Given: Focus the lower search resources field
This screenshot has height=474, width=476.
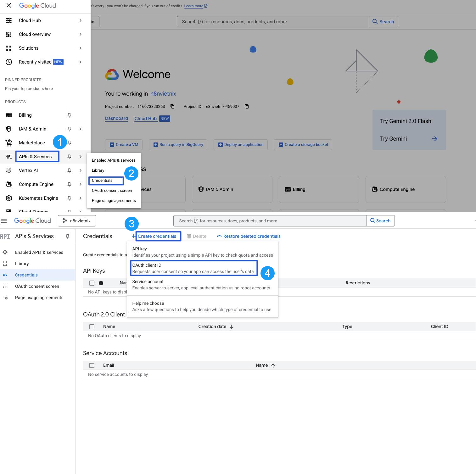Looking at the screenshot, I should tap(270, 221).
